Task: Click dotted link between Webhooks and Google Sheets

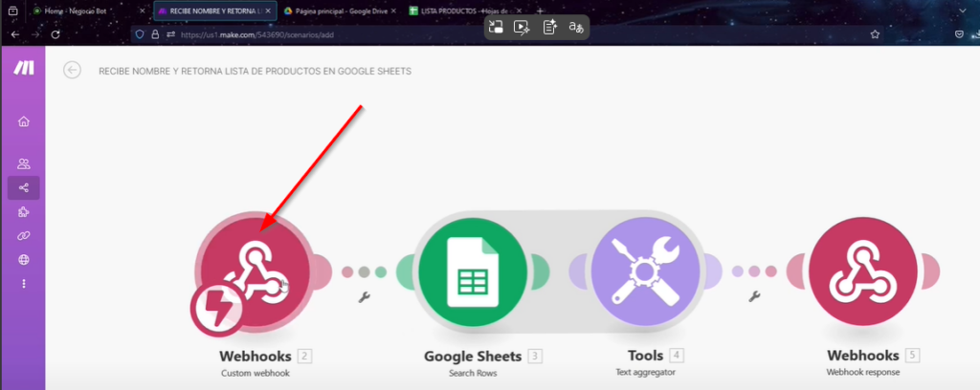Action: tap(365, 272)
